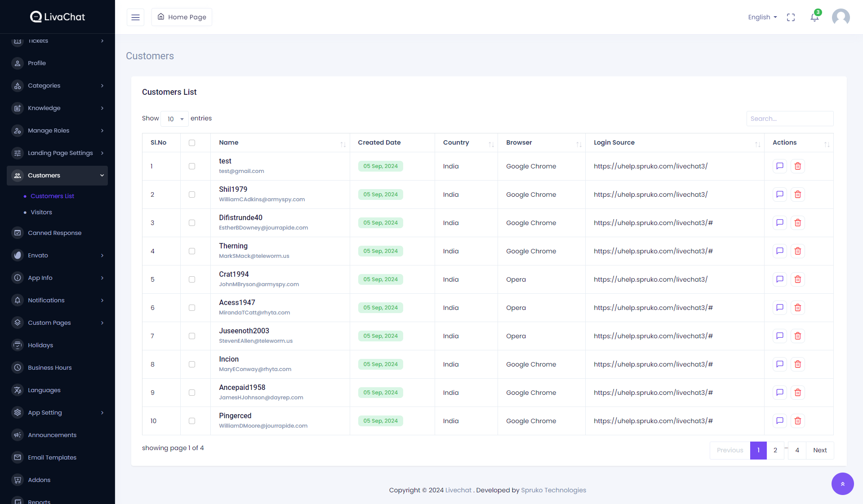
Task: Open chat for customer Shil1979
Action: coord(780,195)
